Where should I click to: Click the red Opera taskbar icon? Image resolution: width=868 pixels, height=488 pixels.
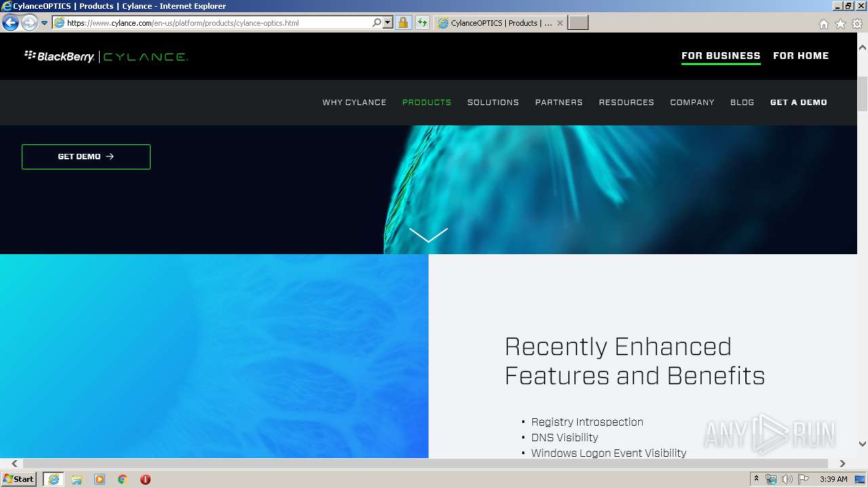tap(145, 479)
